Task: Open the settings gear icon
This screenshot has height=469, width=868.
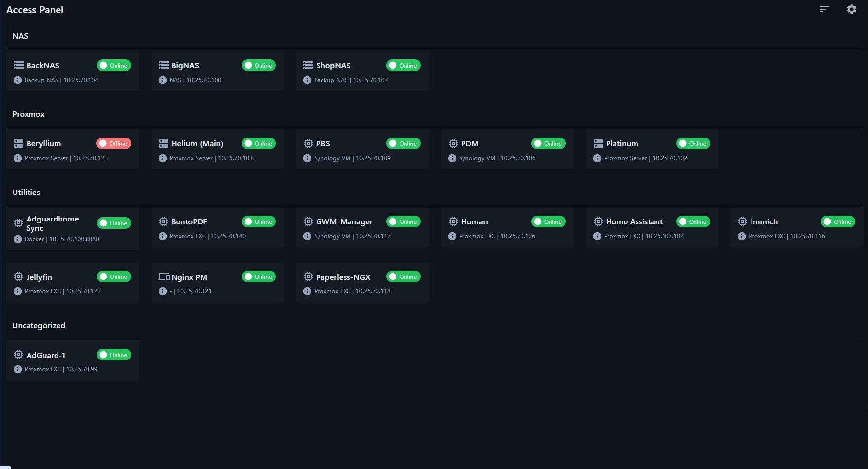Action: pyautogui.click(x=852, y=9)
